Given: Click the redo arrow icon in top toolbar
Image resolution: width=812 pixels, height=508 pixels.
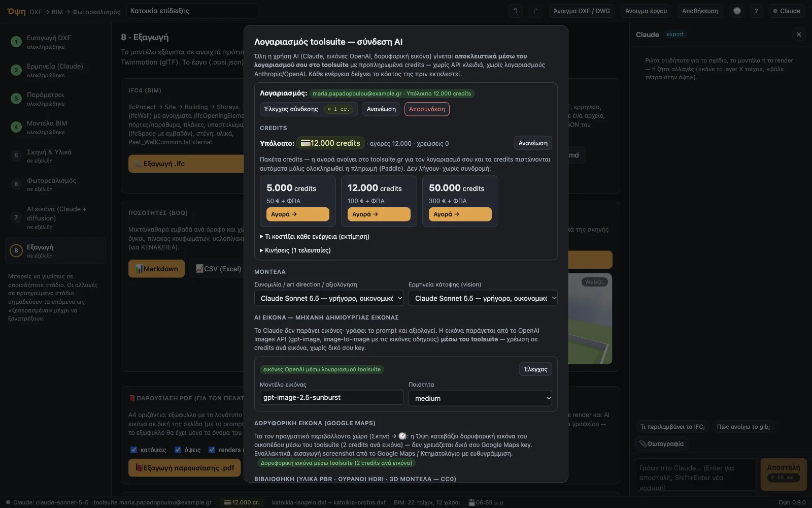Looking at the screenshot, I should tap(535, 11).
